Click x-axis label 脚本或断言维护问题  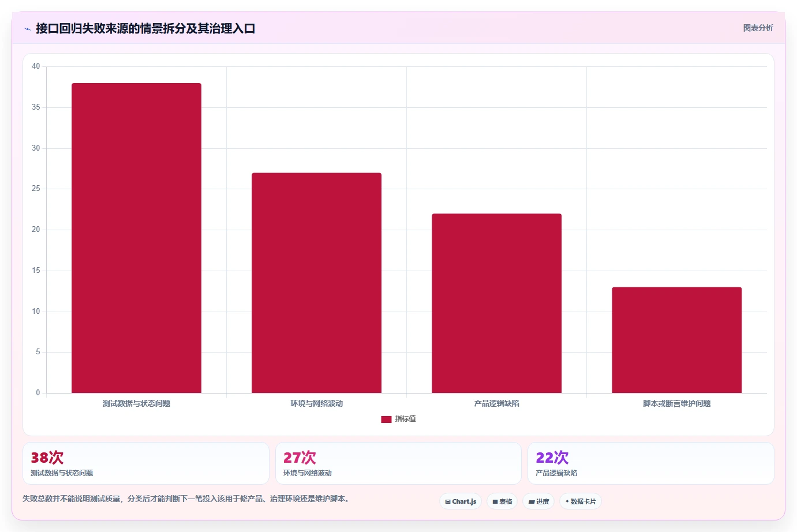point(676,403)
